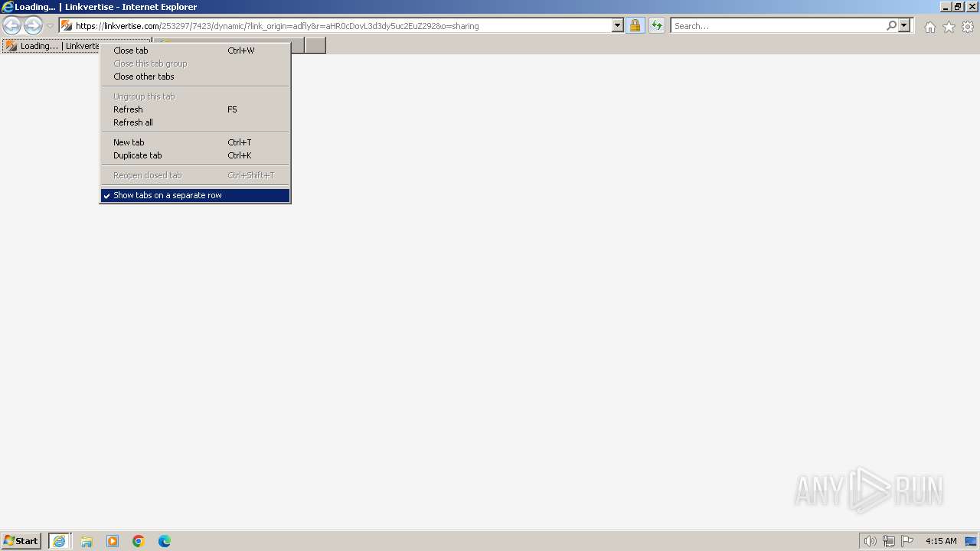Launch Google Chrome from taskbar
This screenshot has width=980, height=551.
pos(139,541)
